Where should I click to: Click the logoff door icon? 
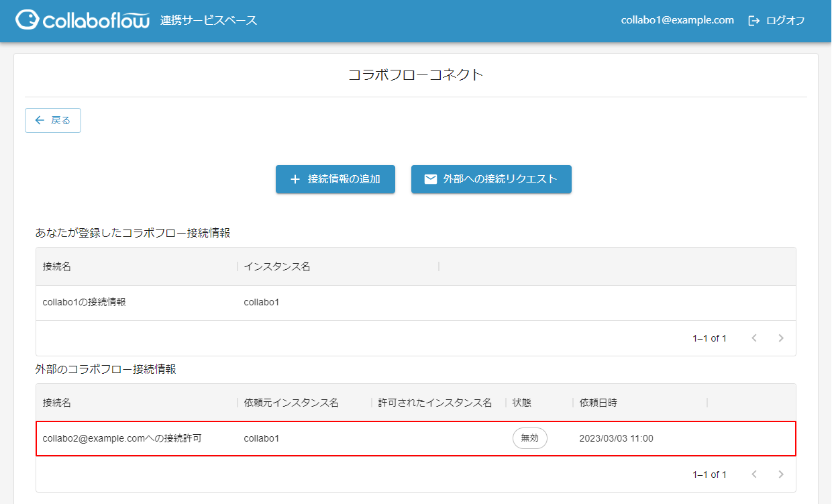[x=754, y=21]
